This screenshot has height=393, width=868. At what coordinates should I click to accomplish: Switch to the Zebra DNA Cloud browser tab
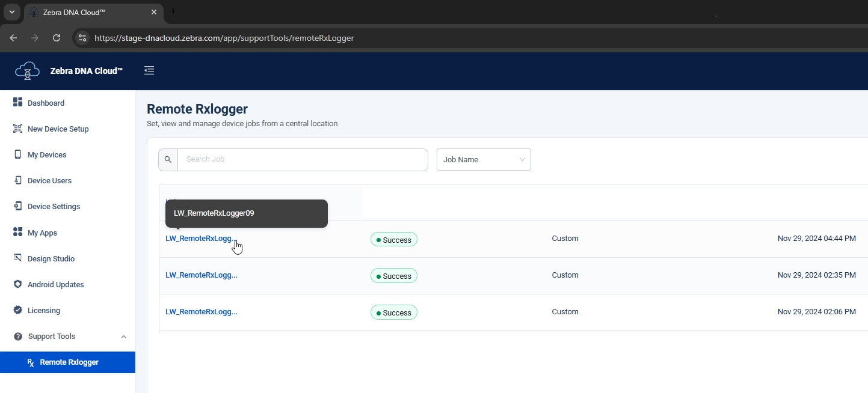84,12
